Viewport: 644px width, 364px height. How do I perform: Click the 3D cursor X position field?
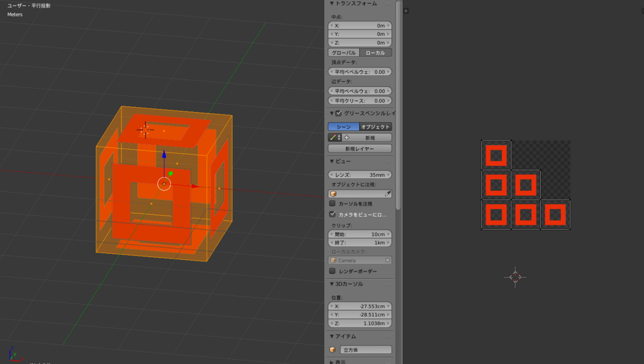[360, 307]
